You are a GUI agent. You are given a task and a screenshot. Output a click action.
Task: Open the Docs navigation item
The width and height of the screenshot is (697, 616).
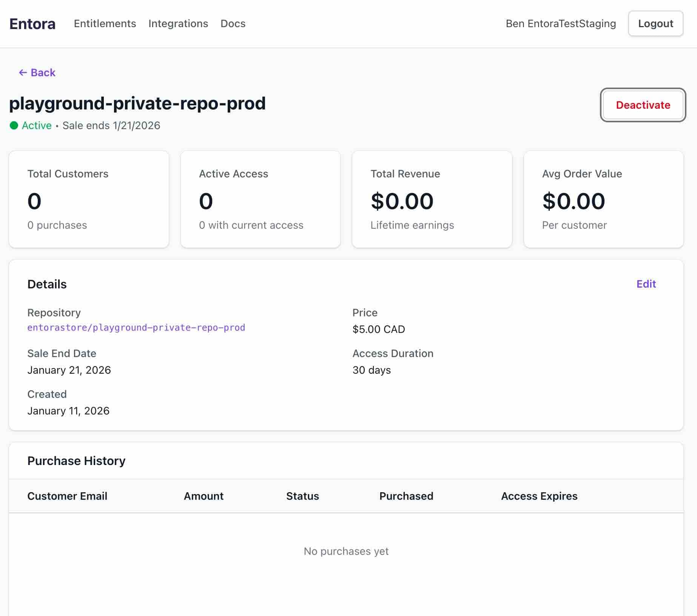233,23
